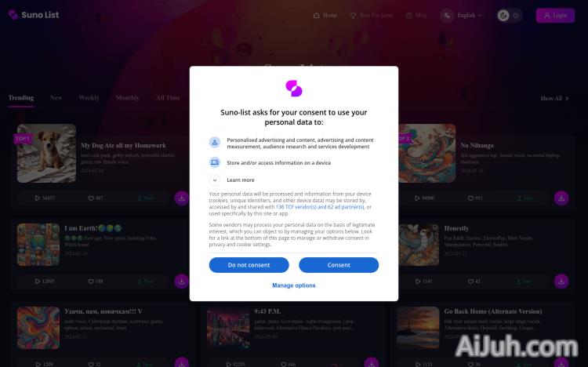Click the personalised advertising purpose icon
Screen dimensions: 588x367
tap(215, 143)
